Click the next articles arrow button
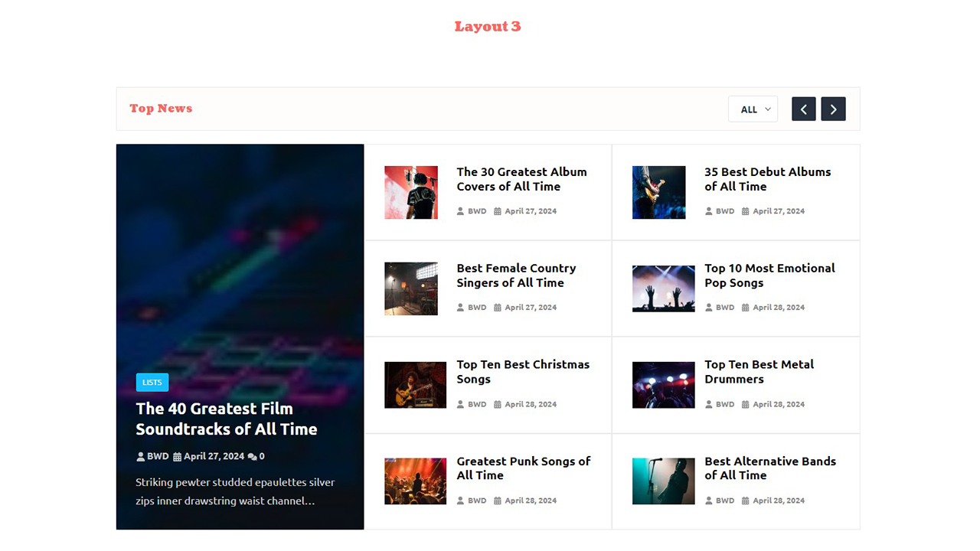Image resolution: width=980 pixels, height=551 pixels. [x=833, y=109]
